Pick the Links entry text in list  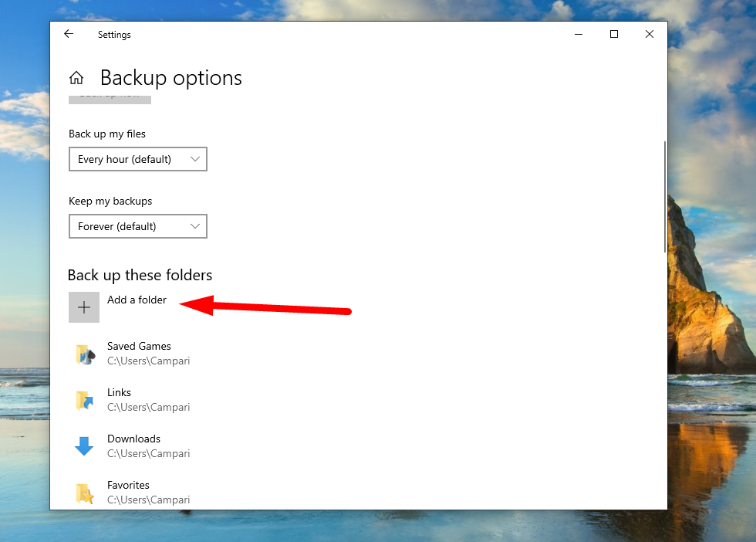coord(119,392)
